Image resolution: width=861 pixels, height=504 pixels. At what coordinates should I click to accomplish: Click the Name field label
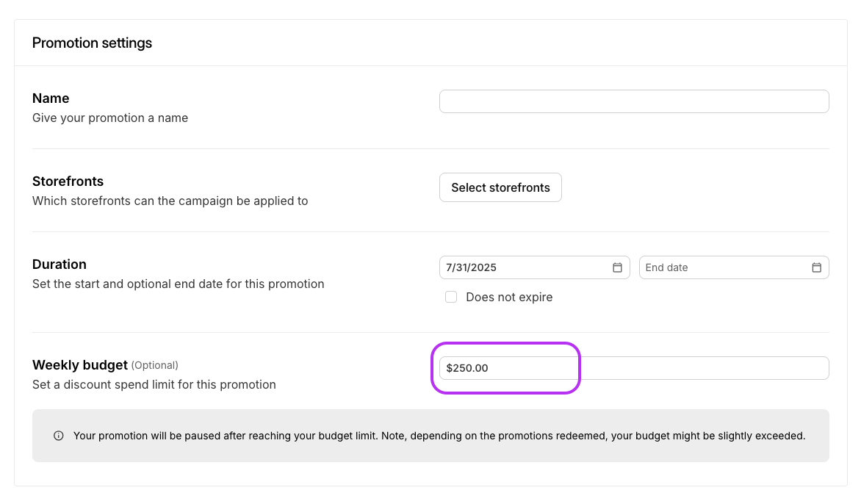click(51, 98)
